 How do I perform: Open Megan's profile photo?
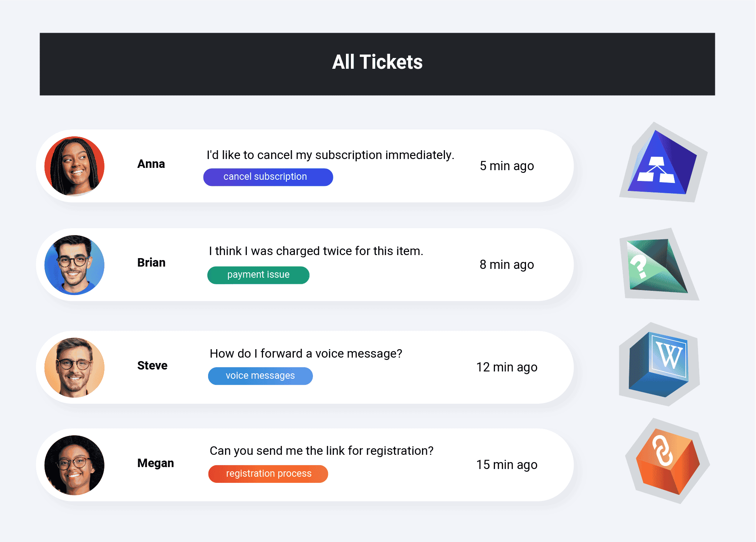pos(74,465)
